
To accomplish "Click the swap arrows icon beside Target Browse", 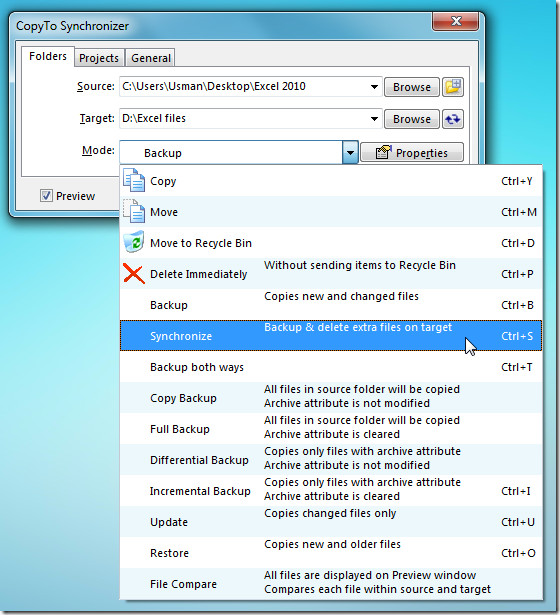I will point(453,119).
